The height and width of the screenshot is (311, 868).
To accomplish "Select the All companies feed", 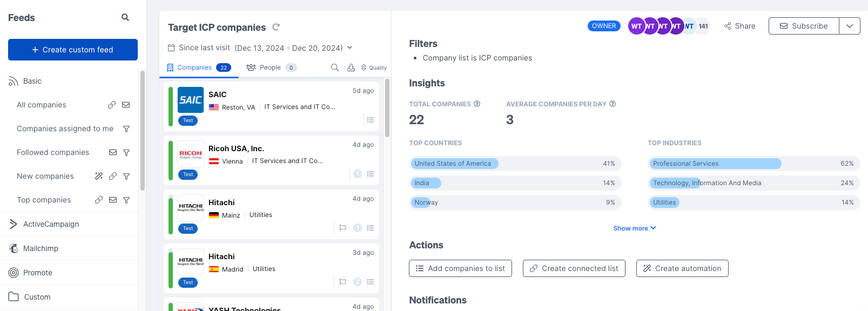I will click(42, 105).
